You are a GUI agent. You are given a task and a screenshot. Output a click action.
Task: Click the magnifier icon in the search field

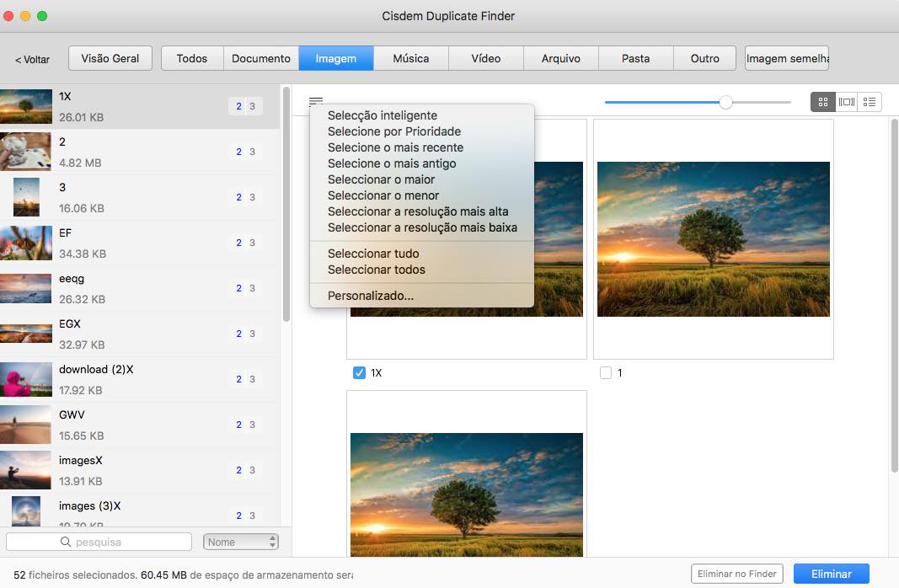66,542
